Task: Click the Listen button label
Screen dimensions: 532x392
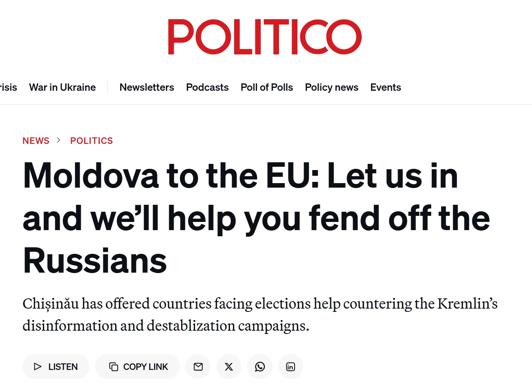Action: (x=63, y=367)
